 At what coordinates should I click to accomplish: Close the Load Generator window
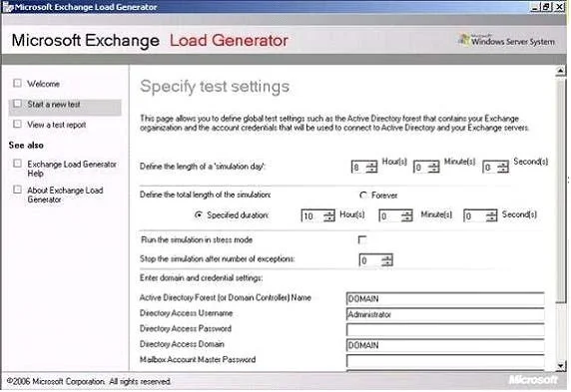point(559,7)
